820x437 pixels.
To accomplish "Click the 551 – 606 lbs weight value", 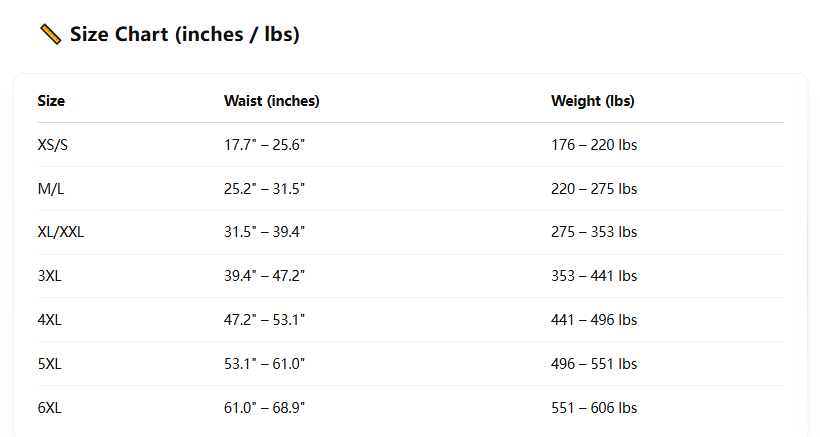I will coord(594,408).
